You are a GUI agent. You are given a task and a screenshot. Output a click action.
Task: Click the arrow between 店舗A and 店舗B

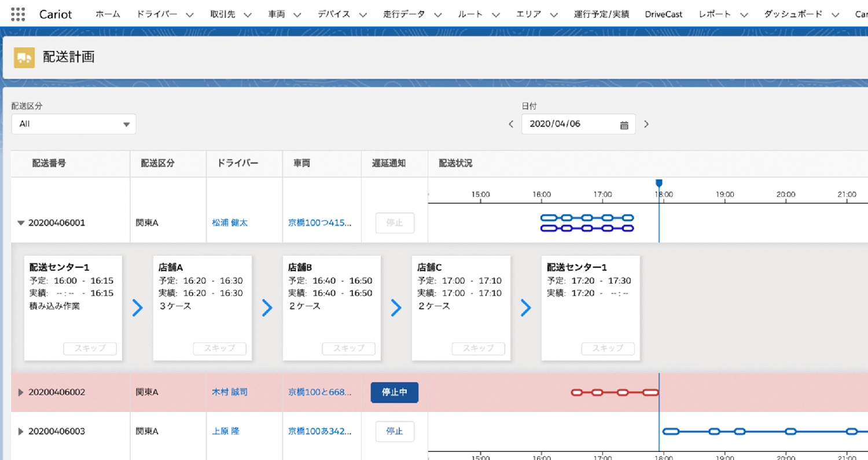coord(267,308)
